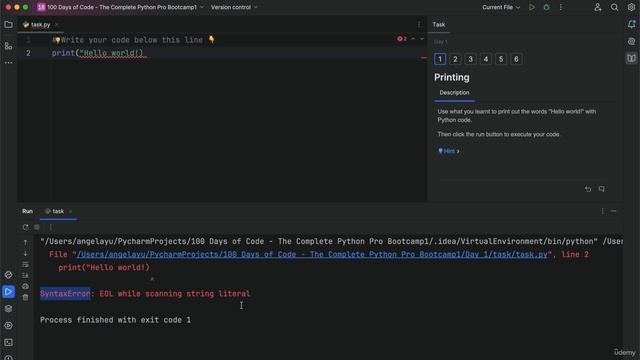640x360 pixels.
Task: Jump to next highlighted error arrow
Action: click(x=422, y=39)
